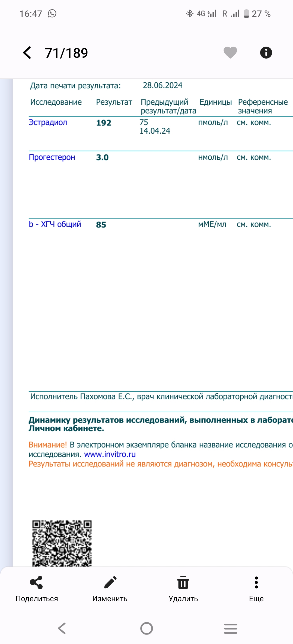Tap the progesterone result value 3.0
Screen dimensions: 293x644
tap(102, 157)
